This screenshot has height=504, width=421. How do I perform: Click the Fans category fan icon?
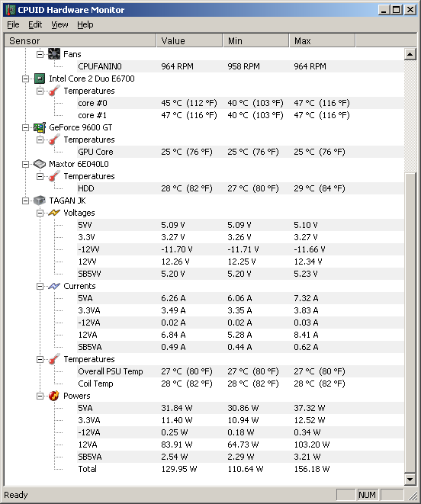pos(54,54)
